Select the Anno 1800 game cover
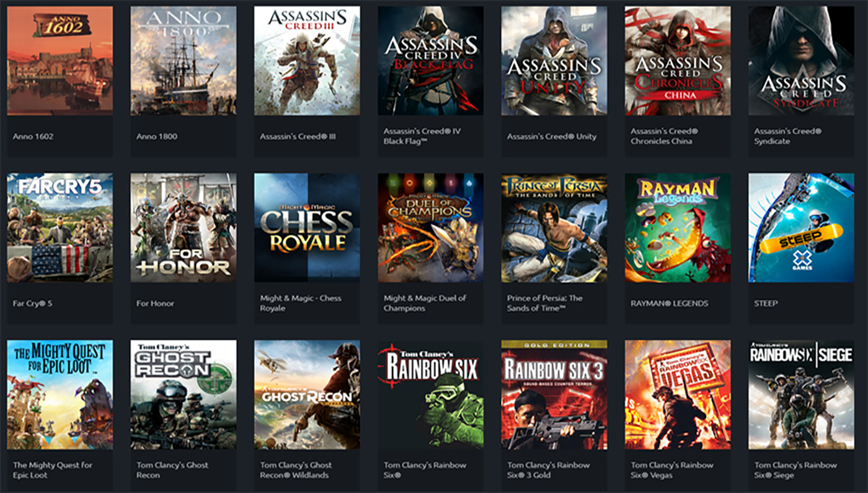868x493 pixels. pyautogui.click(x=183, y=61)
